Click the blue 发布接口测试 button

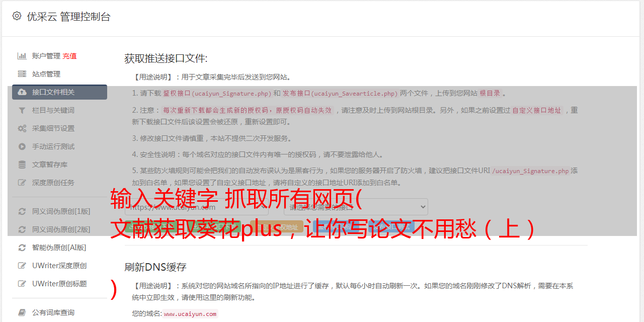390,227
